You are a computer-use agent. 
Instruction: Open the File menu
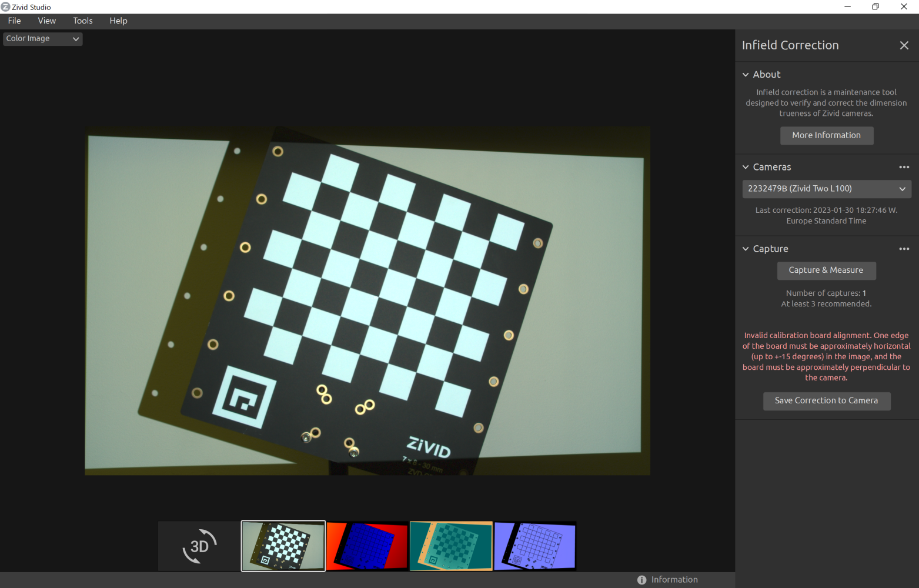click(15, 21)
